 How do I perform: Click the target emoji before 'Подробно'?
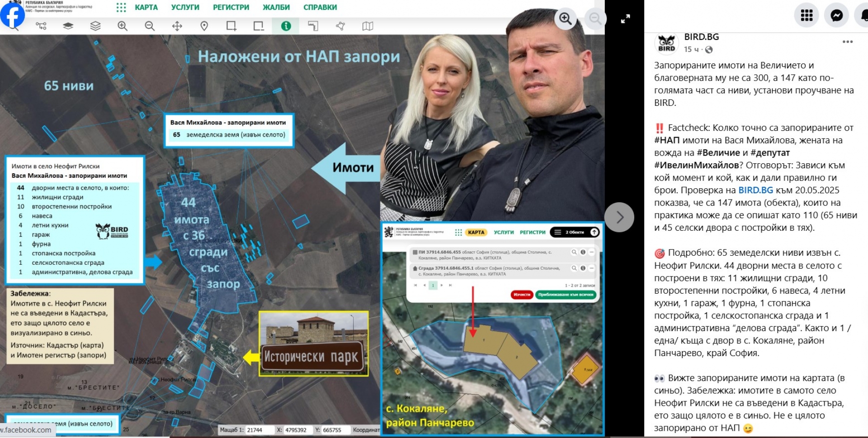coord(660,253)
